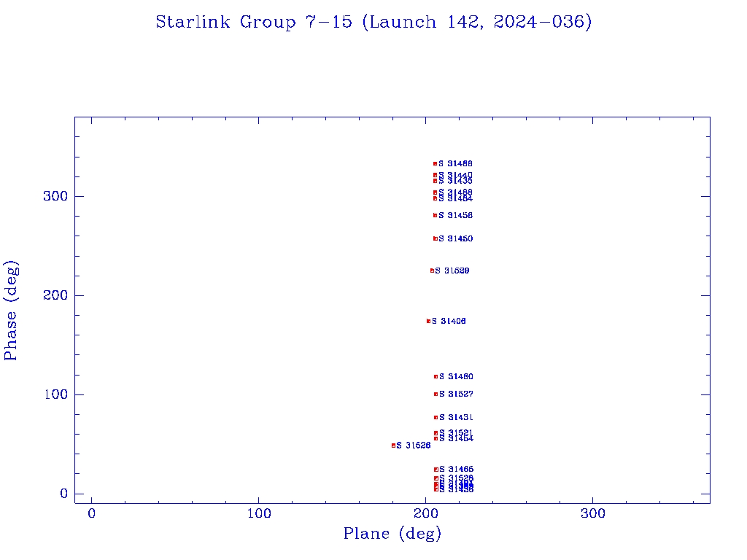Image resolution: width=747 pixels, height=560 pixels.
Task: Select red marker beside 'S 31450'
Action: click(x=435, y=238)
